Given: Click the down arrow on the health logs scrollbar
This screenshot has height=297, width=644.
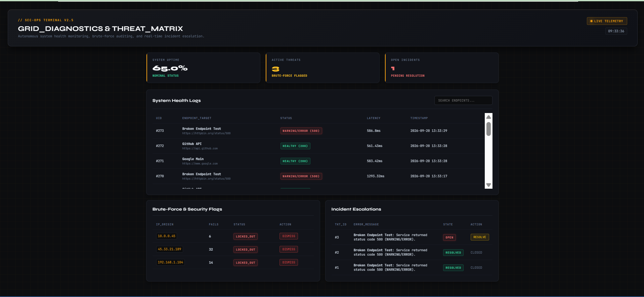Looking at the screenshot, I should click(488, 185).
